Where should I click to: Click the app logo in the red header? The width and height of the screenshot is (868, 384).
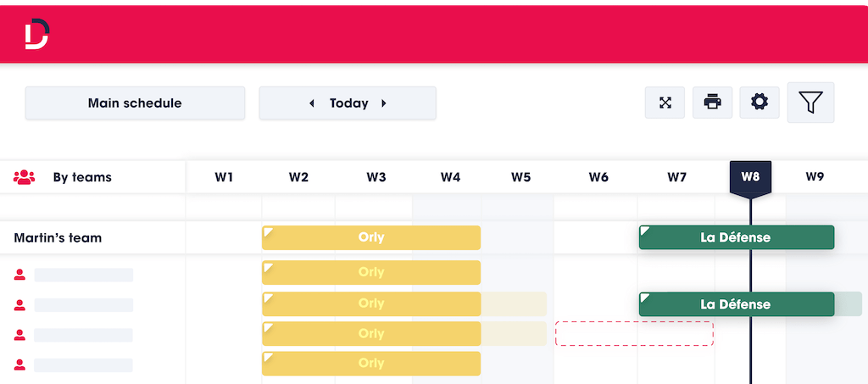pos(37,34)
